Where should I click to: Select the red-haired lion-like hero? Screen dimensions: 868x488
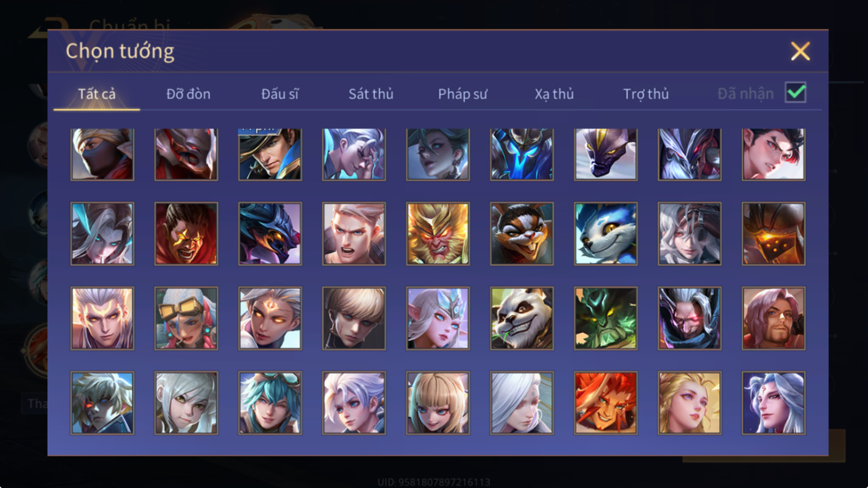[605, 403]
